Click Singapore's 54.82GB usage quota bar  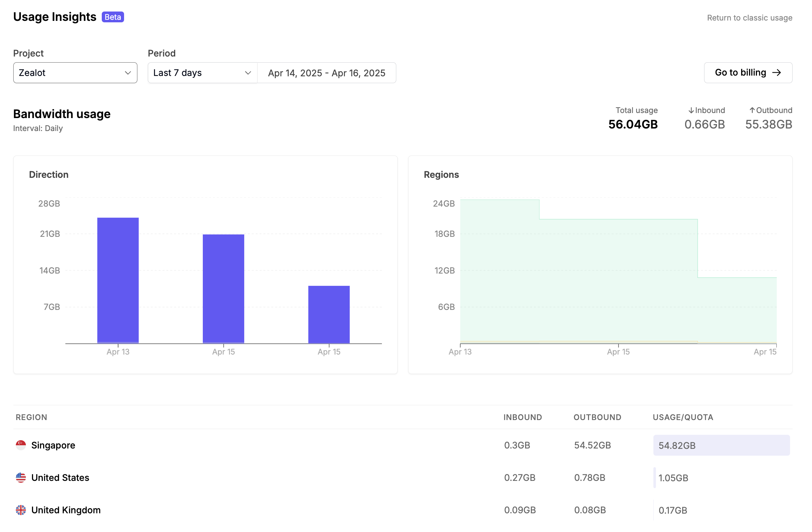click(721, 445)
